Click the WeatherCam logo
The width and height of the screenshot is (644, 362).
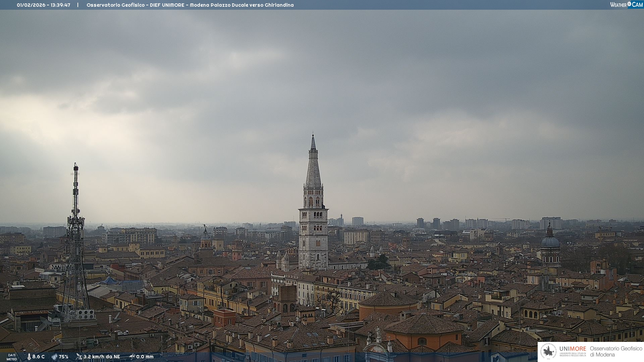tap(626, 5)
